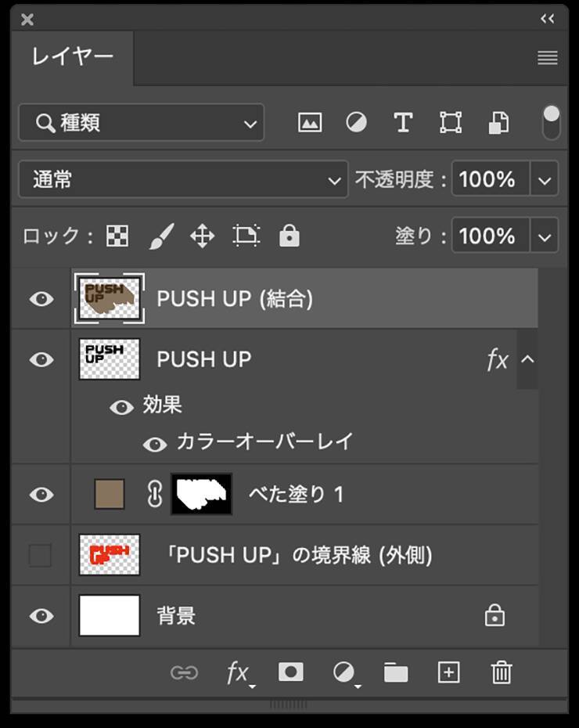Lock image pixels with brush icon
Image resolution: width=579 pixels, height=728 pixels.
click(160, 236)
